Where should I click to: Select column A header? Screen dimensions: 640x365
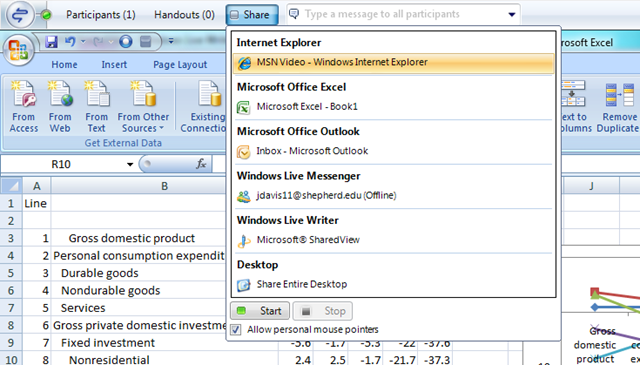37,186
